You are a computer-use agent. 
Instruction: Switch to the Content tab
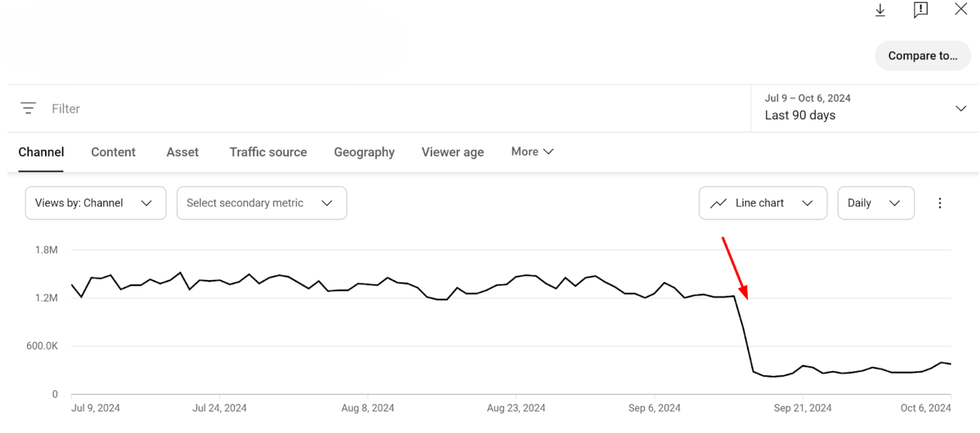click(113, 152)
